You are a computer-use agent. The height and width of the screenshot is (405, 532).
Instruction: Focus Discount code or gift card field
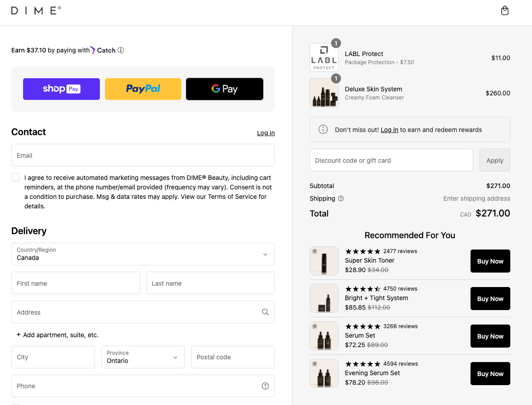coord(391,160)
